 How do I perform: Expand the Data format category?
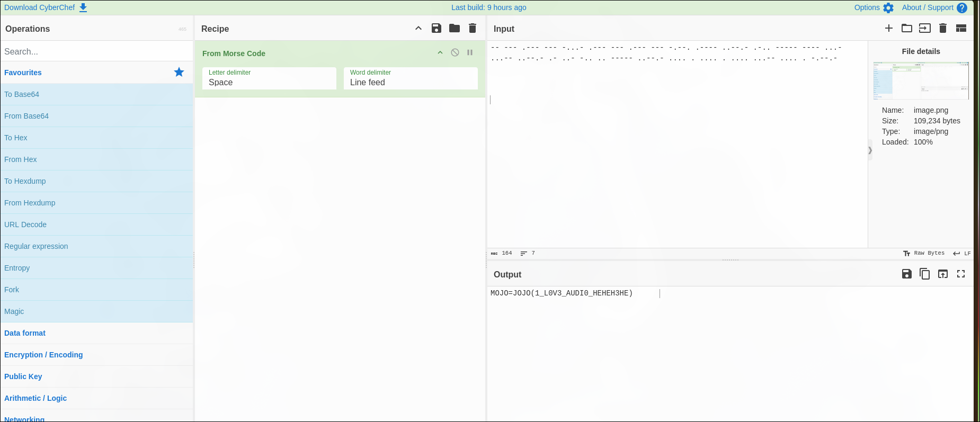point(25,333)
